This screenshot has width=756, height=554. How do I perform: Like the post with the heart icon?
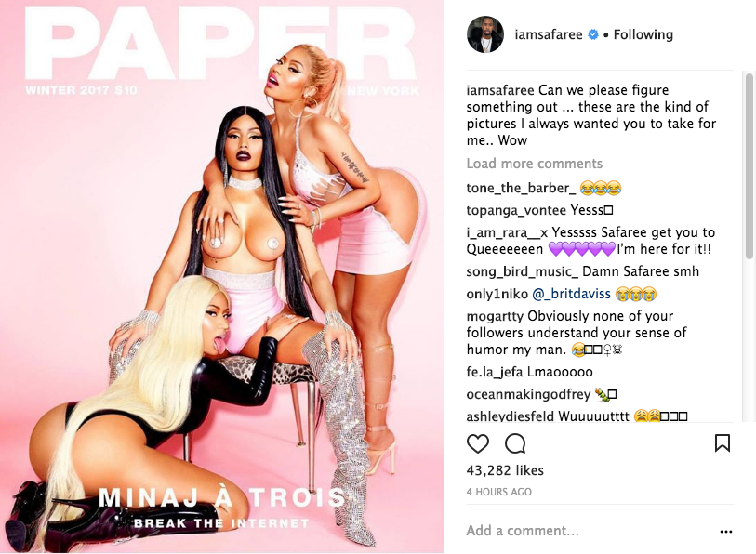coord(478,443)
